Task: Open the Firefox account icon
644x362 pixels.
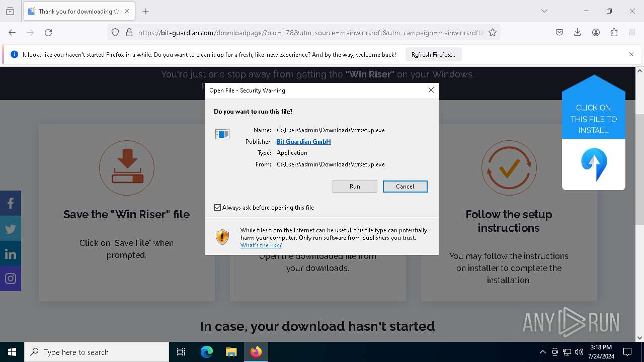Action: tap(596, 32)
